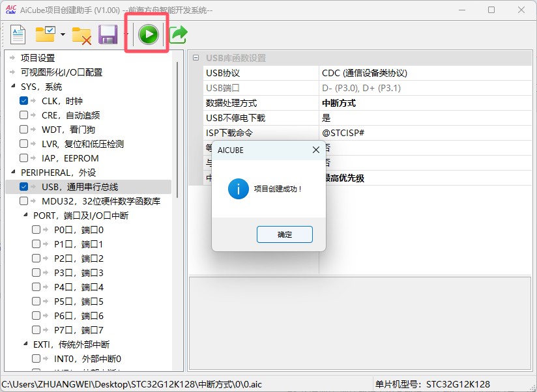The image size is (537, 392).
Task: Enable the CRE, 自动追频 checkbox
Action: tap(23, 115)
